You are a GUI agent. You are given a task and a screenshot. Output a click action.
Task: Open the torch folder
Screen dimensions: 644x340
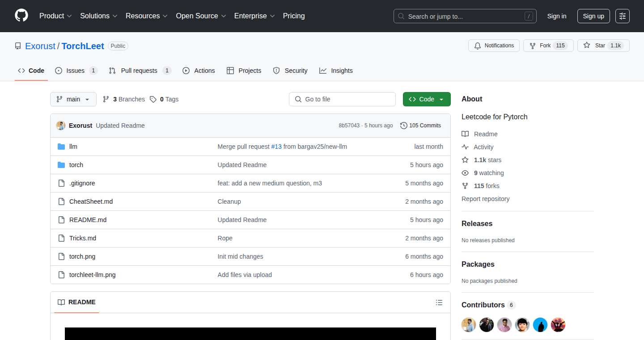point(76,165)
